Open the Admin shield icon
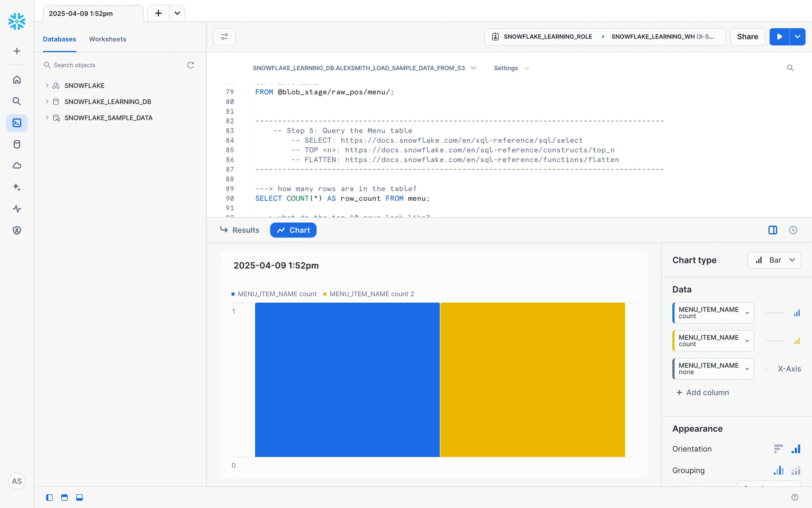The width and height of the screenshot is (812, 508). click(x=17, y=230)
